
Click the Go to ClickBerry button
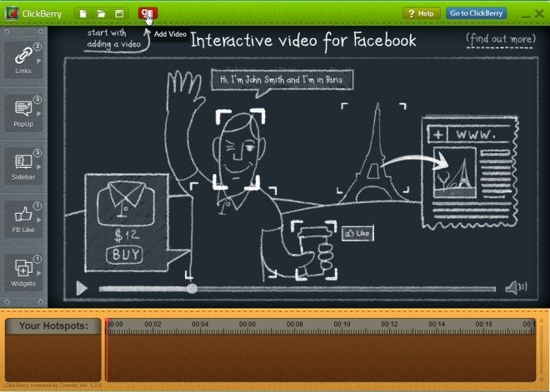click(x=477, y=13)
